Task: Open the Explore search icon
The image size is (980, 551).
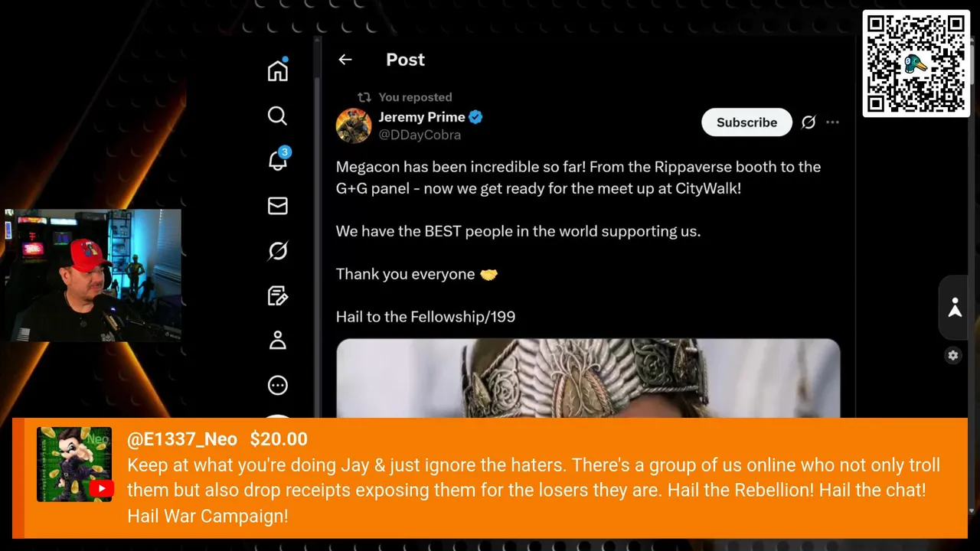Action: 277,116
